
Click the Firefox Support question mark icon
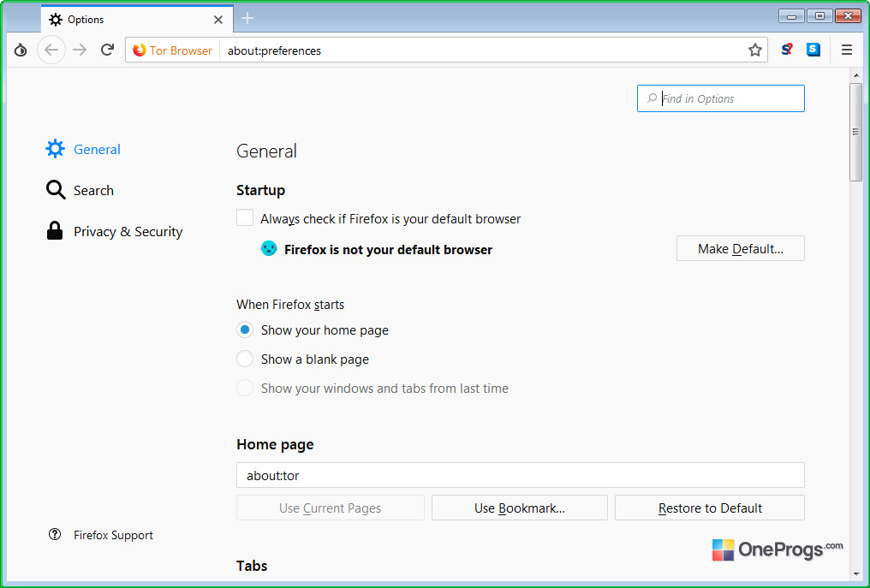coord(55,535)
